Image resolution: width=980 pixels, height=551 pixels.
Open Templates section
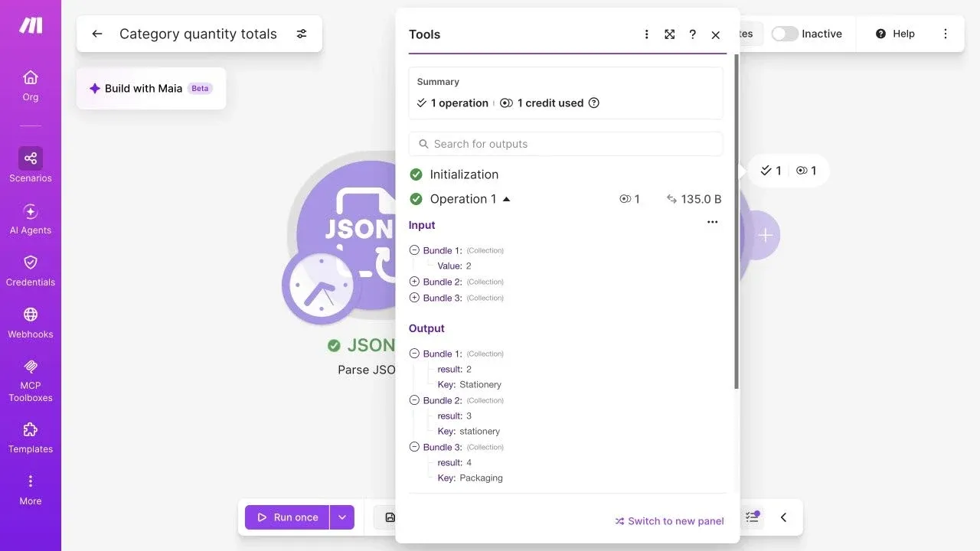tap(31, 438)
